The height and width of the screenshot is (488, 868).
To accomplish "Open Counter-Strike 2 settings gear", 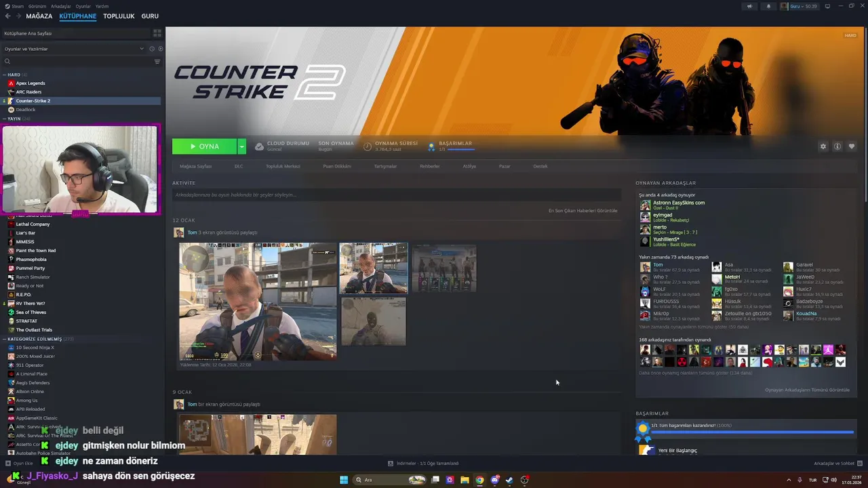I will pyautogui.click(x=823, y=146).
